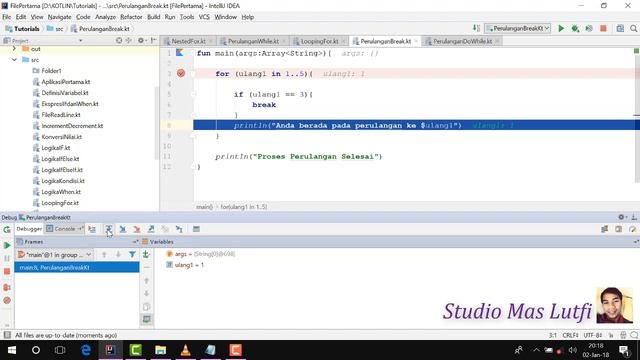Open the Refactor menu

click(x=131, y=17)
